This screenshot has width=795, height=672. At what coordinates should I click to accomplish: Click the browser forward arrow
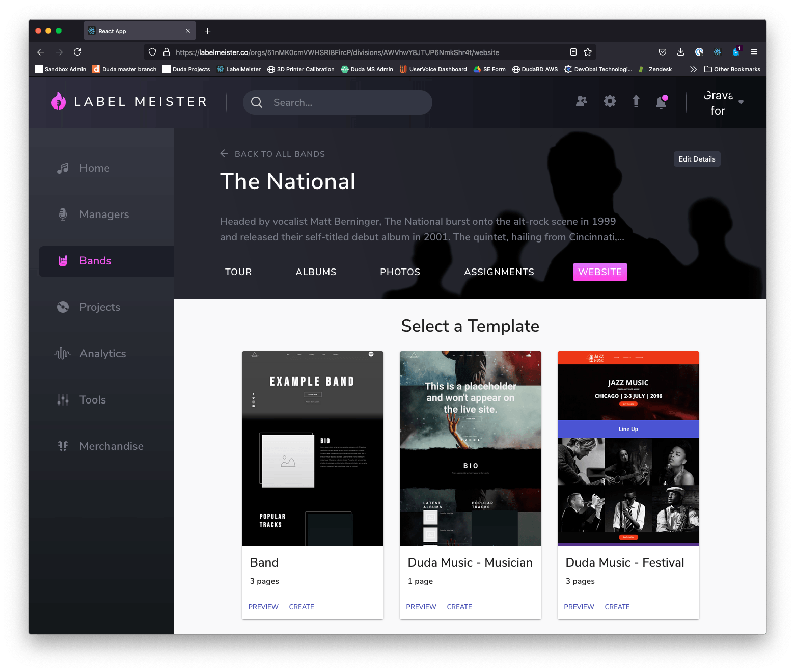(59, 52)
